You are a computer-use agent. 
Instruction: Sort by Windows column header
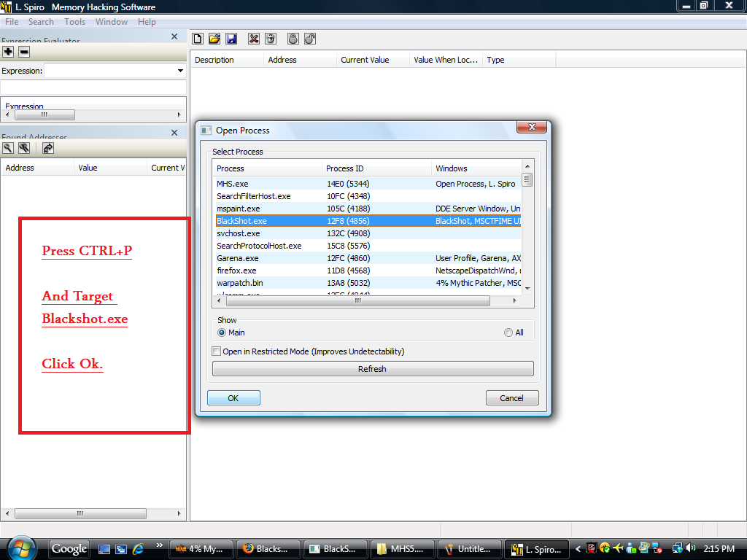[x=477, y=168]
